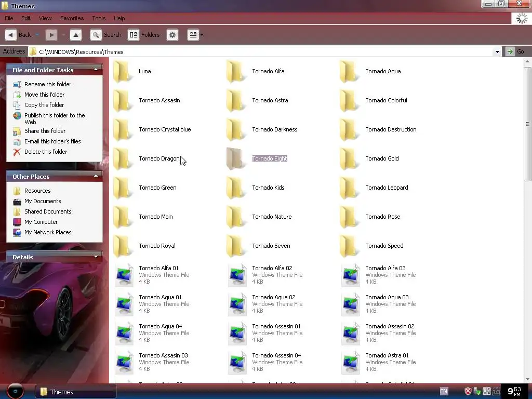Image resolution: width=532 pixels, height=399 pixels.
Task: Select the Tornado Dragon folder icon
Action: pos(122,159)
